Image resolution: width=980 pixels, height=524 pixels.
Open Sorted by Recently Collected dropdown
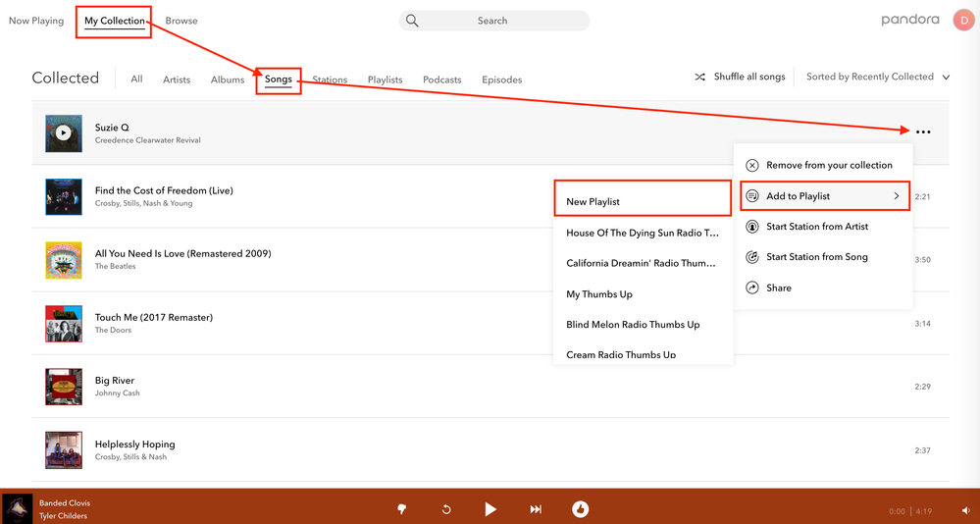(877, 77)
